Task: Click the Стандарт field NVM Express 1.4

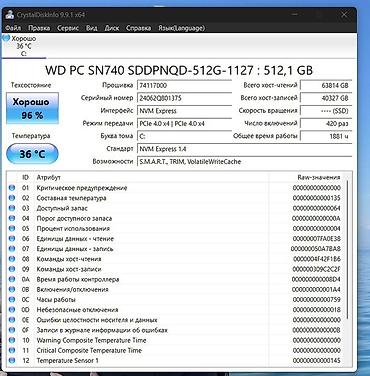Action: pos(245,149)
